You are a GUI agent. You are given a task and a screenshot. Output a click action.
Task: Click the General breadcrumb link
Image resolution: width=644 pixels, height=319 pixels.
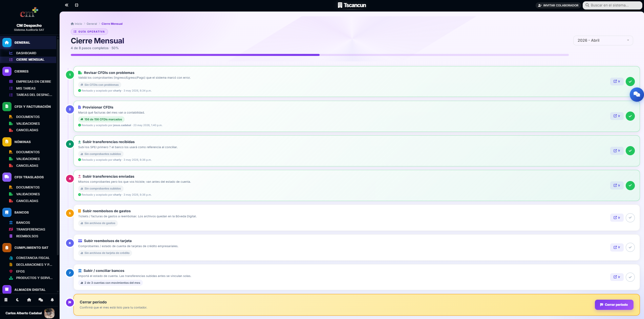(x=91, y=24)
